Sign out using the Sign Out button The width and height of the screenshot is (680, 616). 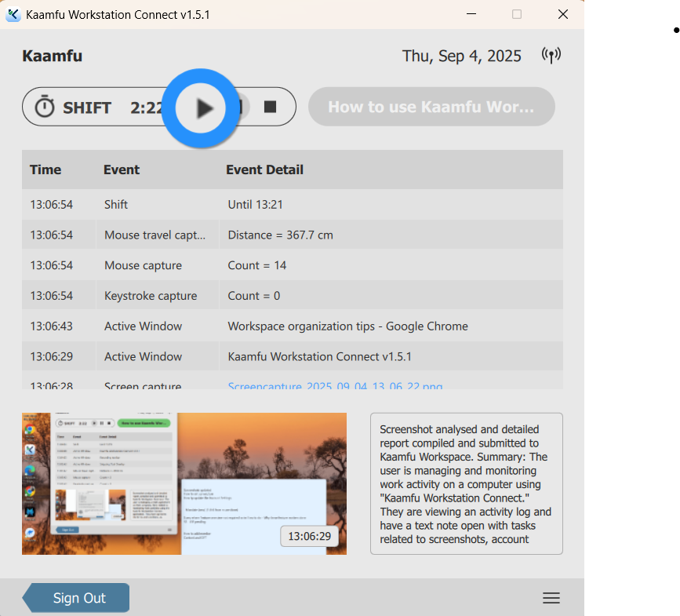click(77, 598)
